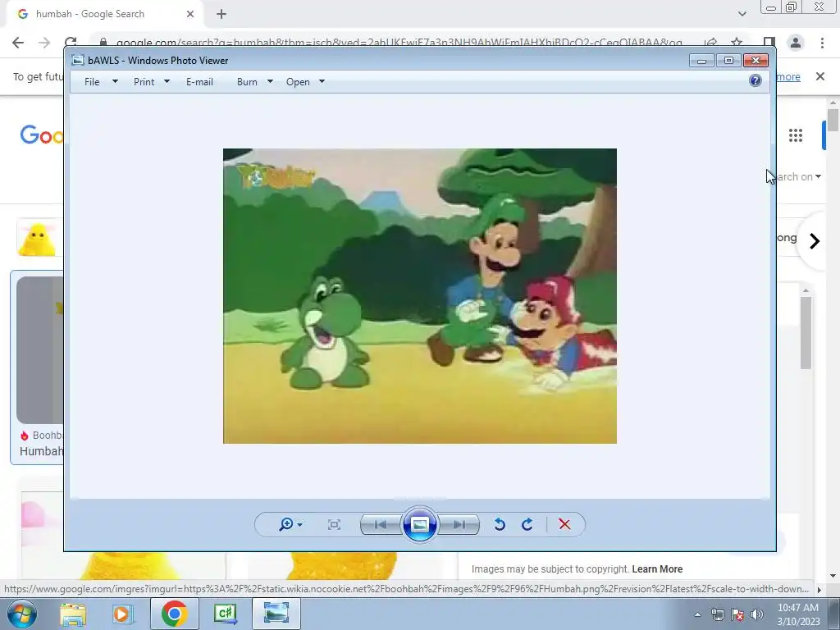The image size is (840, 630).
Task: Expand the zoom dropdown arrow
Action: click(300, 525)
